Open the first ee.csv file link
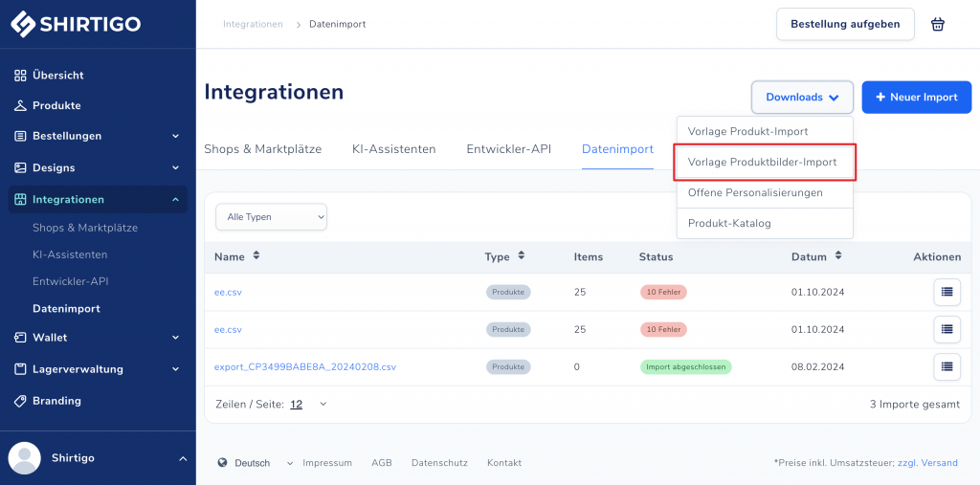This screenshot has height=485, width=980. 228,292
